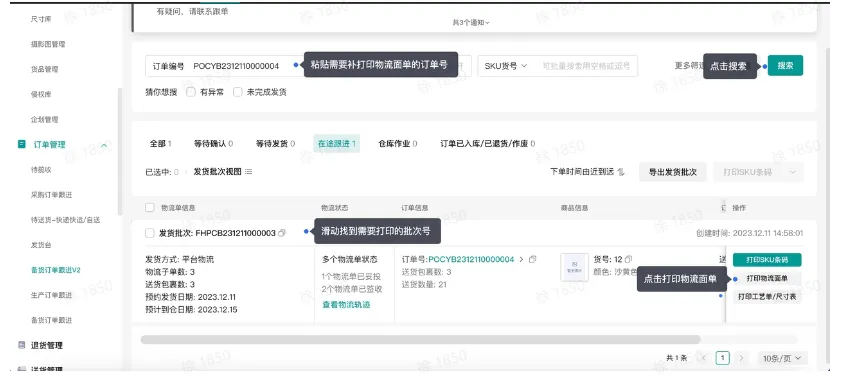The width and height of the screenshot is (842, 385).
Task: Check the 未完成发货 checkbox
Action: pos(237,92)
